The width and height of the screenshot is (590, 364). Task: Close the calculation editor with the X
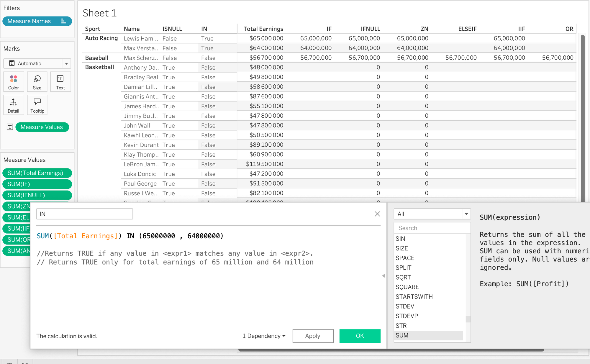pyautogui.click(x=377, y=214)
